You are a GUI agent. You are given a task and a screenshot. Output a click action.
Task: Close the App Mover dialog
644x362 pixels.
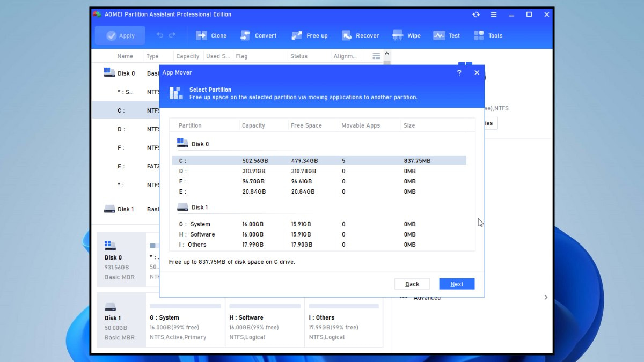pyautogui.click(x=477, y=73)
